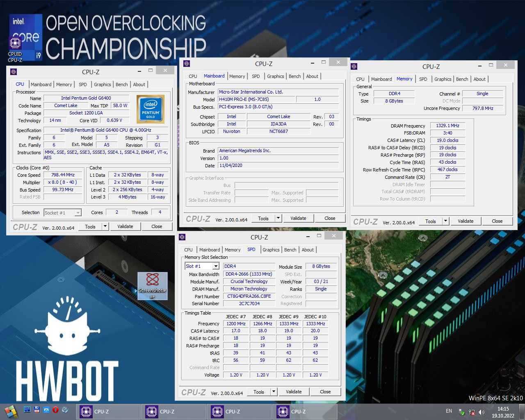Open Tools dropdown arrow in SPD window
This screenshot has width=525, height=420.
tap(274, 392)
